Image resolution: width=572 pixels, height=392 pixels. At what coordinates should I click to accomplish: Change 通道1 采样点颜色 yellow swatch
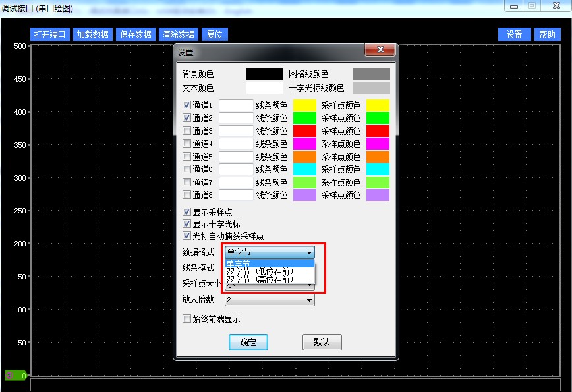tap(378, 105)
